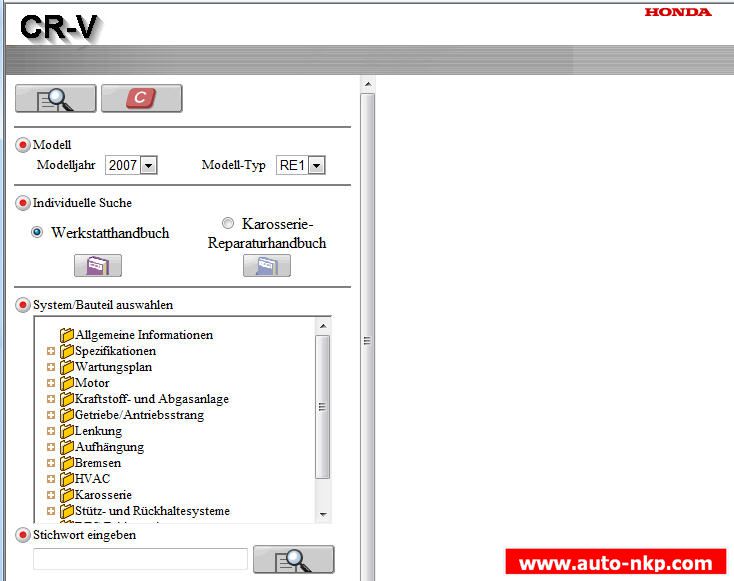This screenshot has height=581, width=734.
Task: Expand the Lenkung tree node
Action: click(51, 431)
